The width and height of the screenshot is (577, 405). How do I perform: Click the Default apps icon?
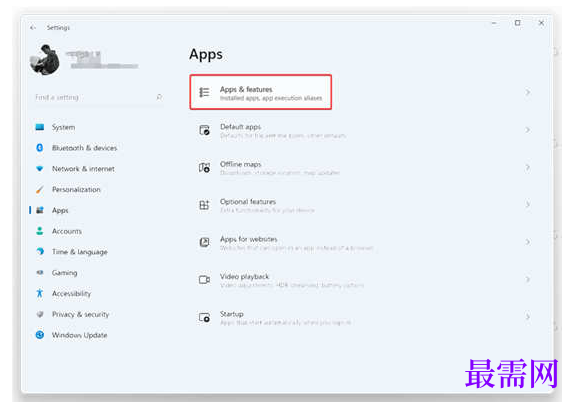204,130
